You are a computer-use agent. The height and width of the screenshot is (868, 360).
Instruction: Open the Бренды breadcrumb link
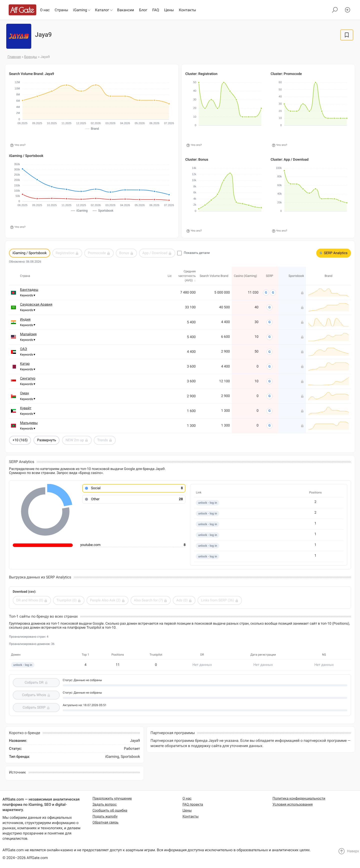coord(31,57)
